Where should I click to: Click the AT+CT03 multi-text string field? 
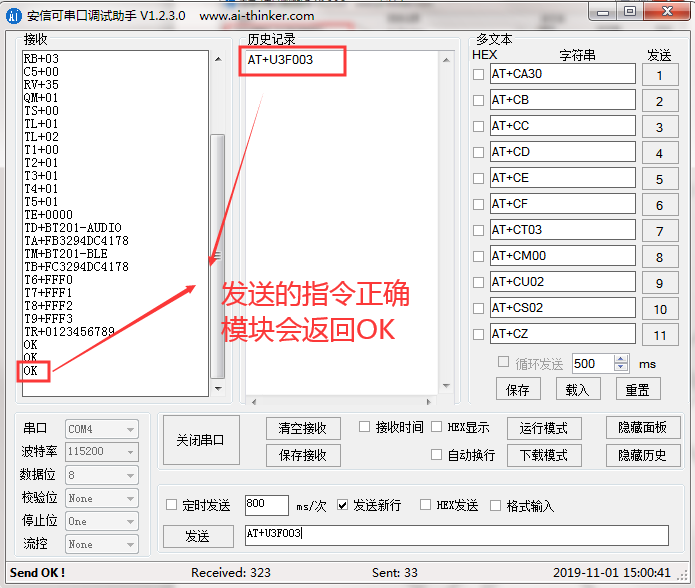[563, 230]
